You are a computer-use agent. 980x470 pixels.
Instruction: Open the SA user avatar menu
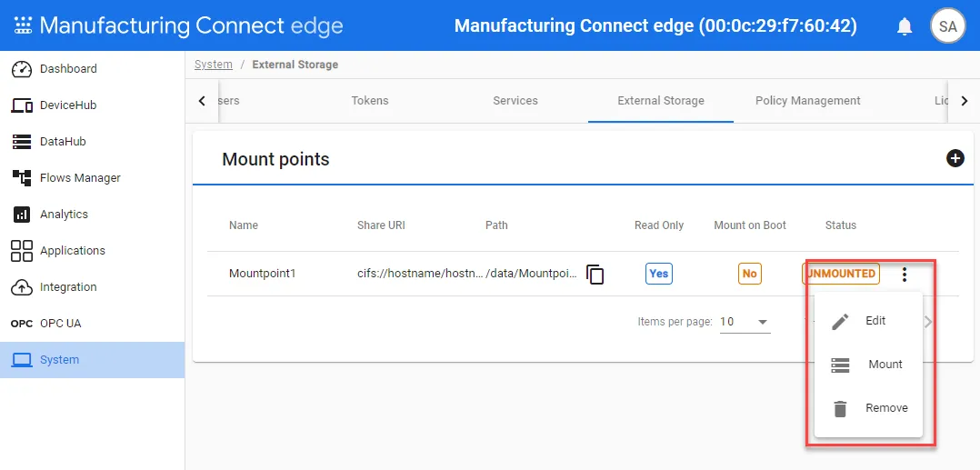[947, 25]
